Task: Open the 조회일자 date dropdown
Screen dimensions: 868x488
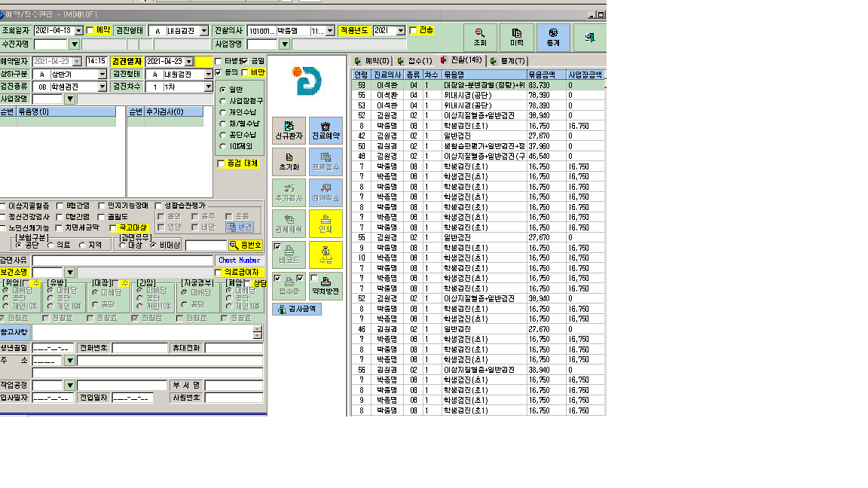Action: 78,31
